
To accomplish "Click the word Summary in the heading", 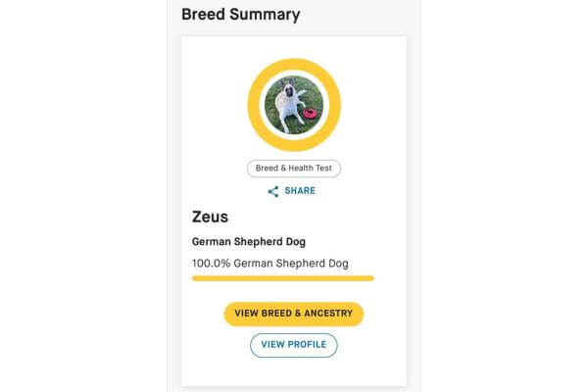I will pyautogui.click(x=265, y=15).
